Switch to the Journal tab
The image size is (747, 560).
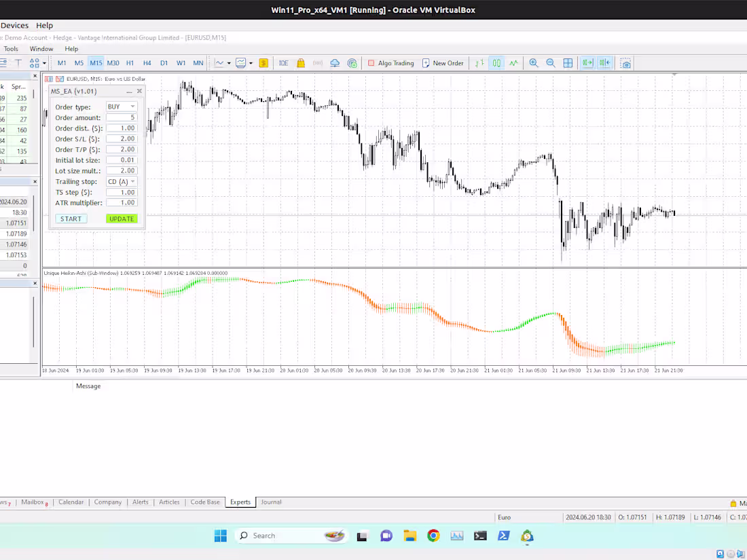click(x=271, y=502)
